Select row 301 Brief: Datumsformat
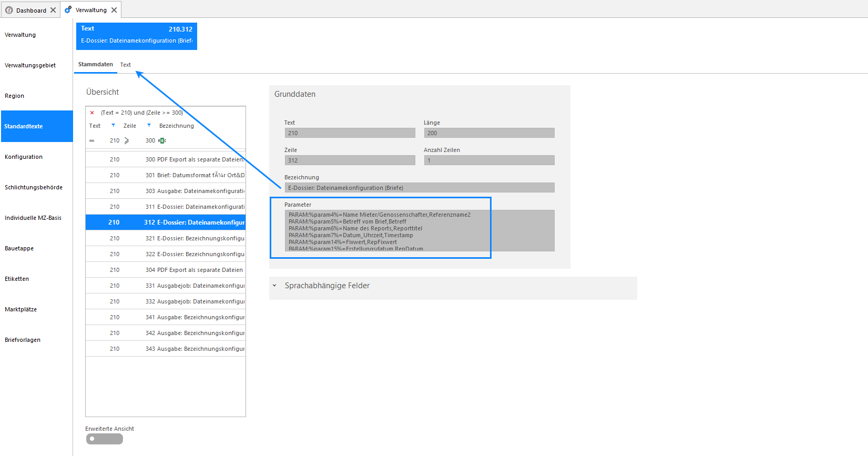The width and height of the screenshot is (868, 456). click(x=166, y=175)
